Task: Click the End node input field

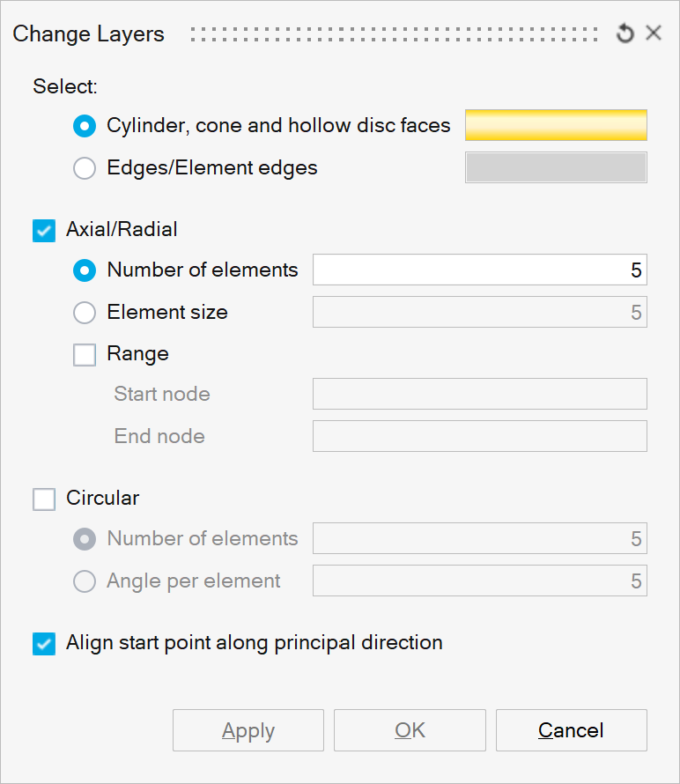Action: coord(479,436)
